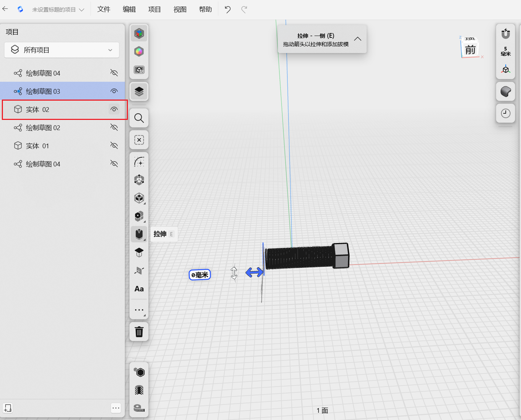
Task: Open the color material wheel icon
Action: point(139,52)
